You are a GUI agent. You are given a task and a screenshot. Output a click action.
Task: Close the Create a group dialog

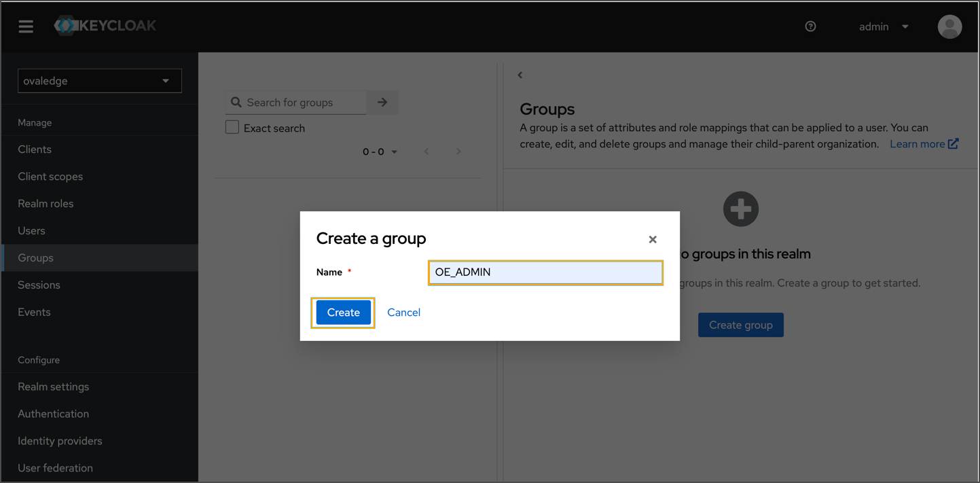coord(653,239)
